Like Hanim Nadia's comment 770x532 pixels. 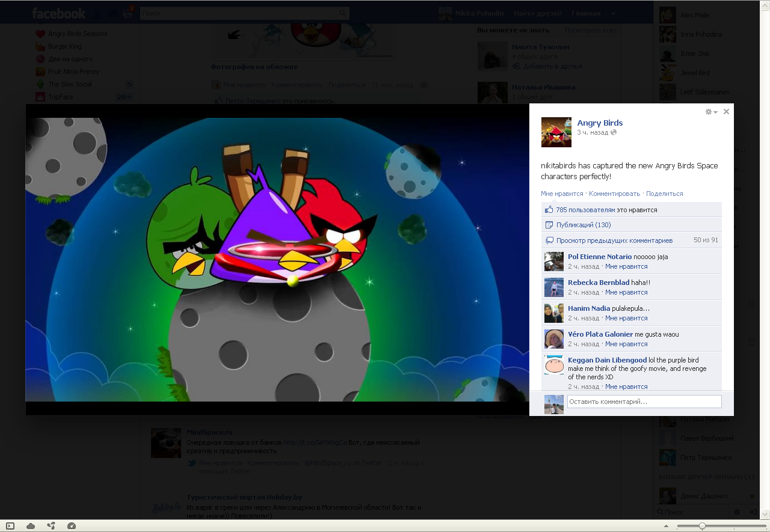click(626, 318)
